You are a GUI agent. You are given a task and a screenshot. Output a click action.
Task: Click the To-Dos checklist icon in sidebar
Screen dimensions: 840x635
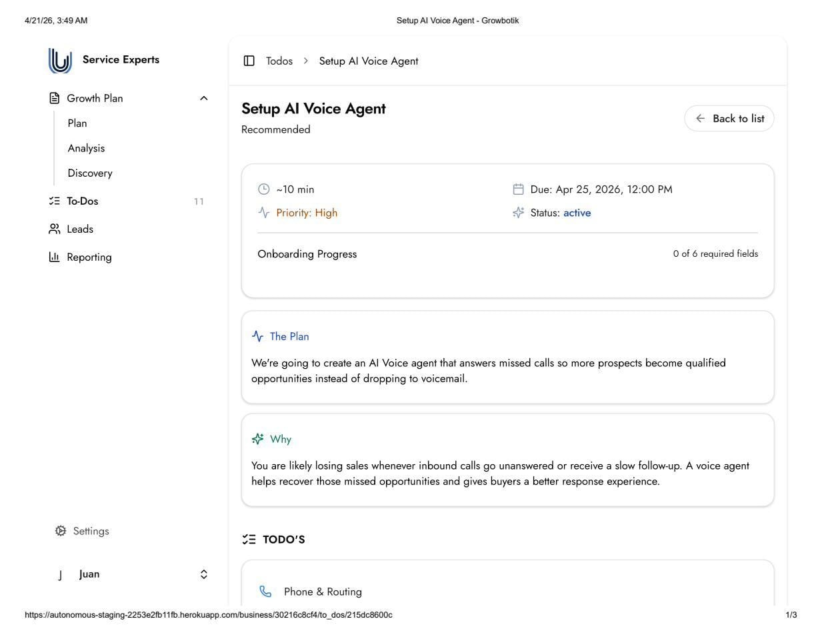(x=54, y=201)
